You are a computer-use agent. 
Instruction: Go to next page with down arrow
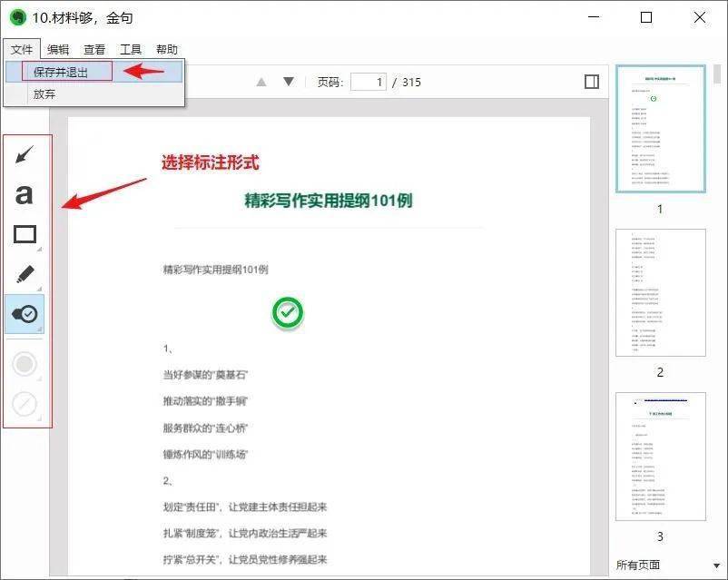289,82
